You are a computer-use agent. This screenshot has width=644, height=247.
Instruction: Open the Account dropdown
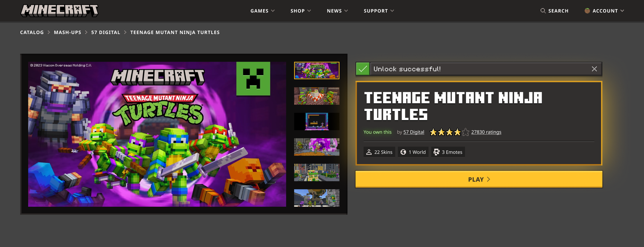(604, 11)
